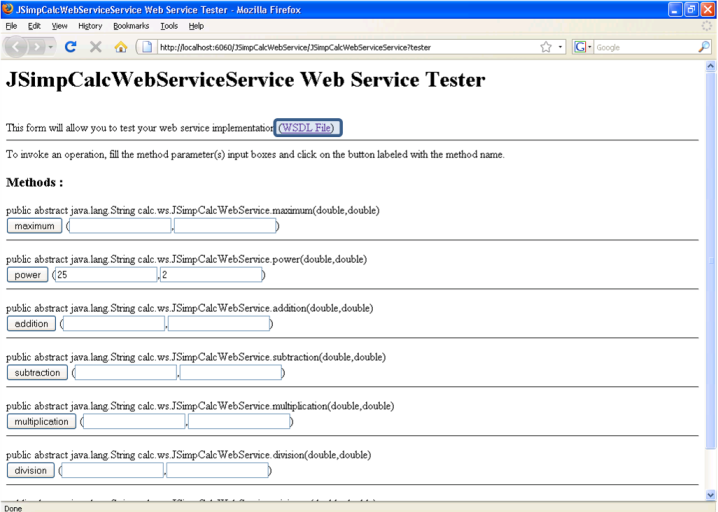Click the subtraction button

pyautogui.click(x=37, y=373)
